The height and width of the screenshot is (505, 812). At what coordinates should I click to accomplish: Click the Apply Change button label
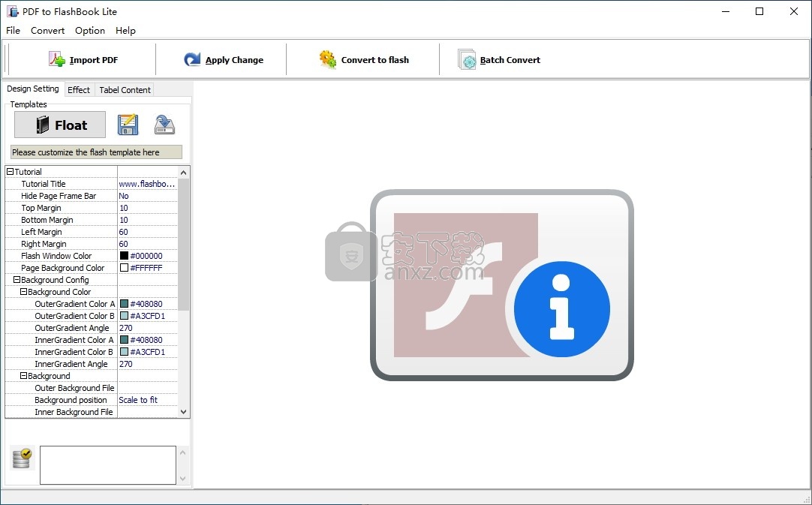tap(234, 60)
